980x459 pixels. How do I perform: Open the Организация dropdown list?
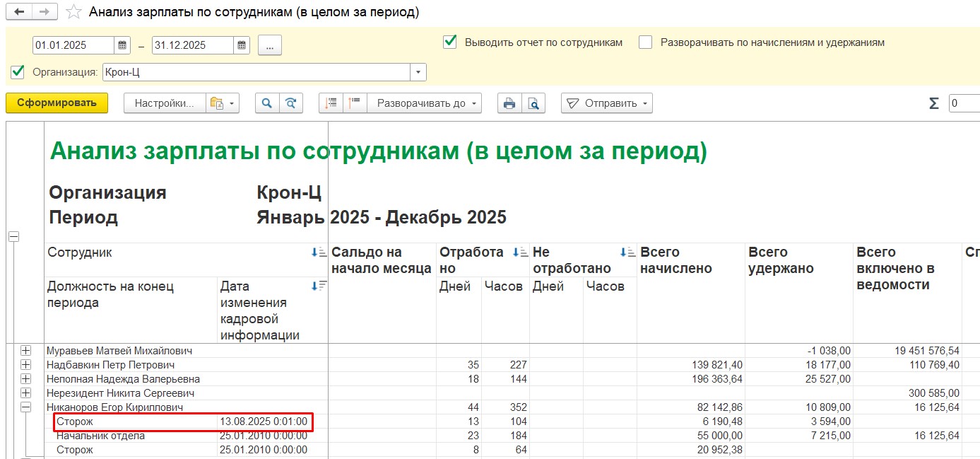tap(418, 72)
